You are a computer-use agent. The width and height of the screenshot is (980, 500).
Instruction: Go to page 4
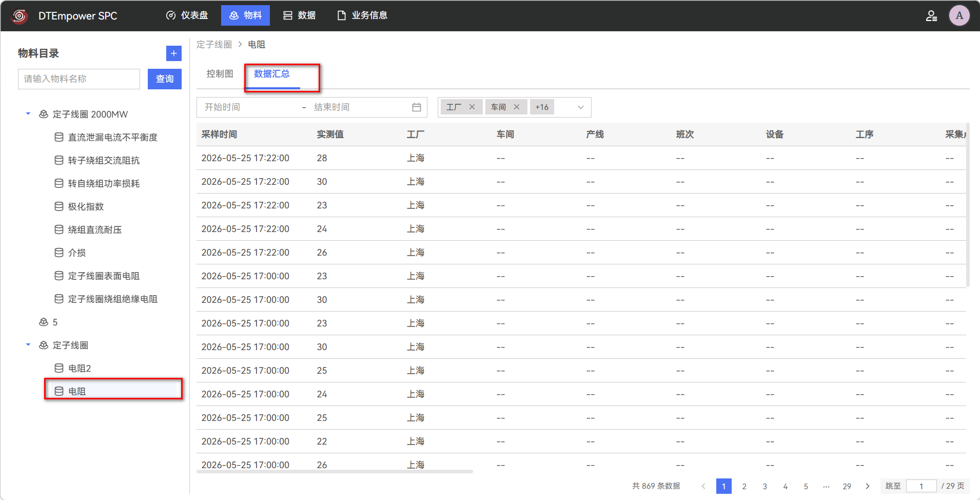coord(786,486)
